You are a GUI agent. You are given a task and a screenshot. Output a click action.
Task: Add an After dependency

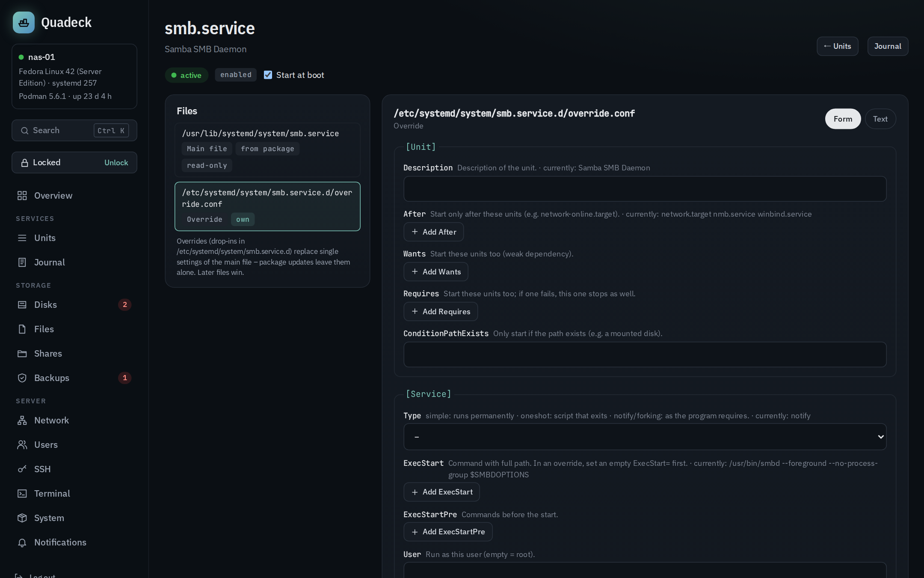point(433,232)
